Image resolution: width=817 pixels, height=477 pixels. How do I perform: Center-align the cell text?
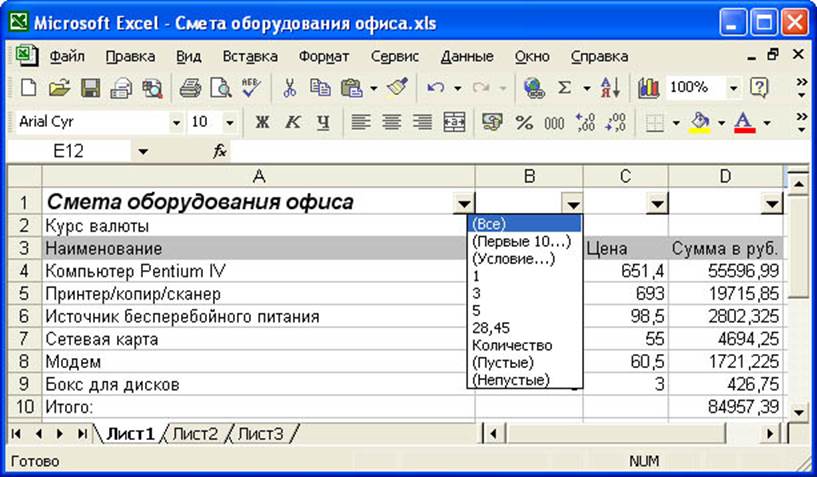pos(392,123)
